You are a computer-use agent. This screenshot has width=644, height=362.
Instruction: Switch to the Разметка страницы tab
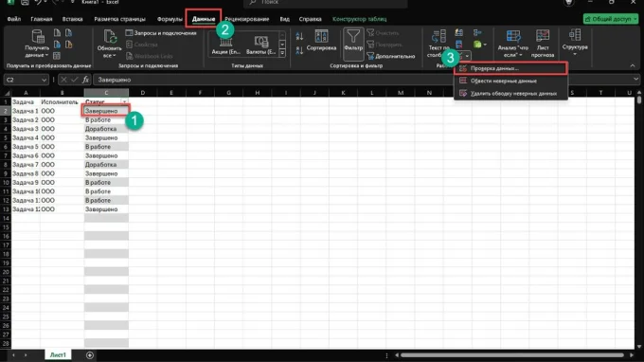pos(120,19)
